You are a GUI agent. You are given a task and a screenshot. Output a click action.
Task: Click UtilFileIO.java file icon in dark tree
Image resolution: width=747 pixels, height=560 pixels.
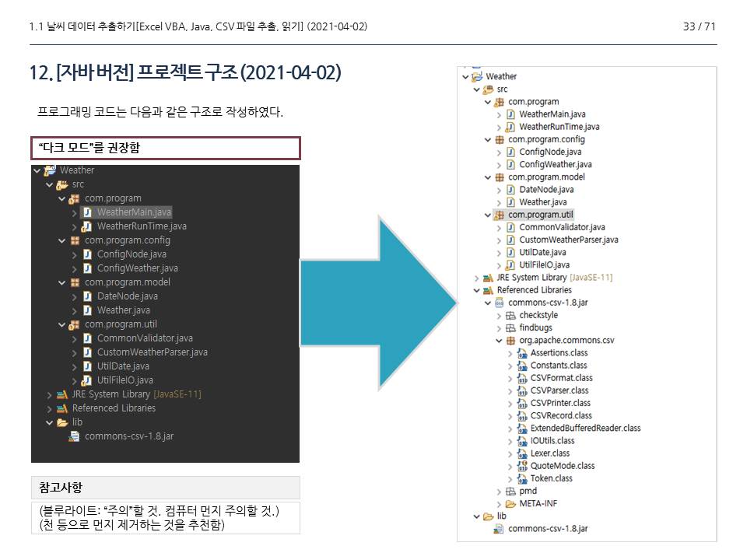tap(86, 380)
